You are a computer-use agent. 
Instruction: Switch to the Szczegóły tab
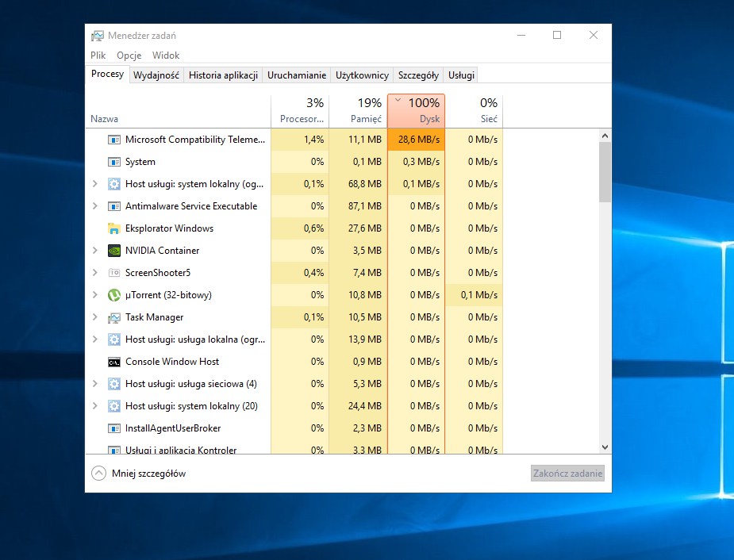(x=418, y=75)
